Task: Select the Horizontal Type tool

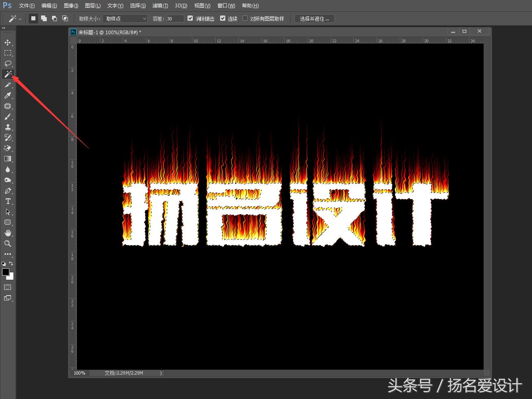Action: click(x=8, y=201)
